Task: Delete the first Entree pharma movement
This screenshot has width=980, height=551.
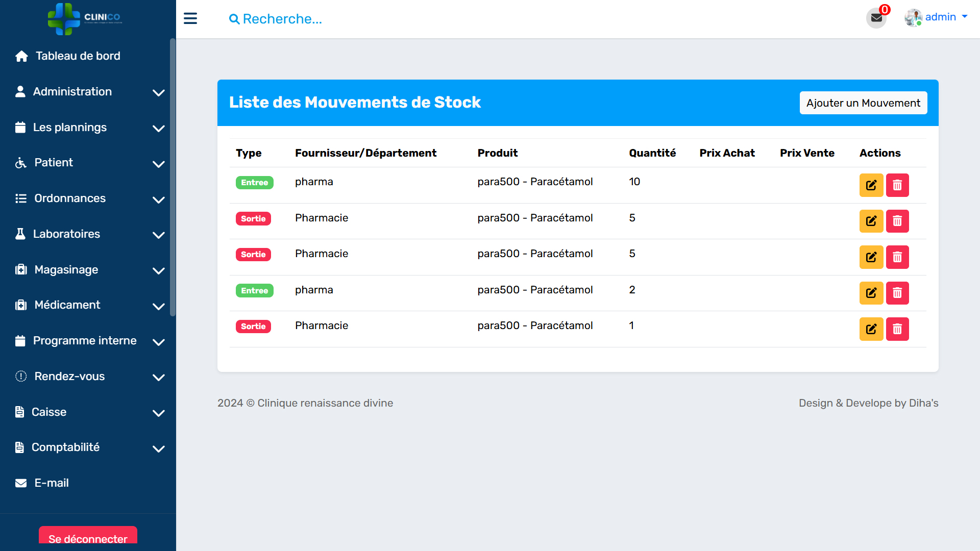Action: point(897,185)
